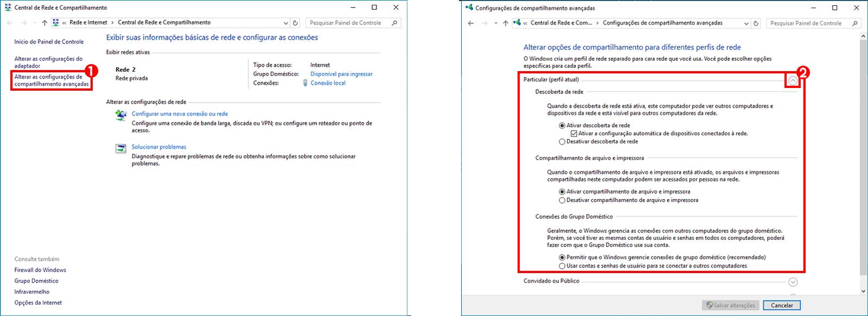The height and width of the screenshot is (316, 868).
Task: Collapse the Particular (perfil atual) section
Action: click(x=793, y=80)
